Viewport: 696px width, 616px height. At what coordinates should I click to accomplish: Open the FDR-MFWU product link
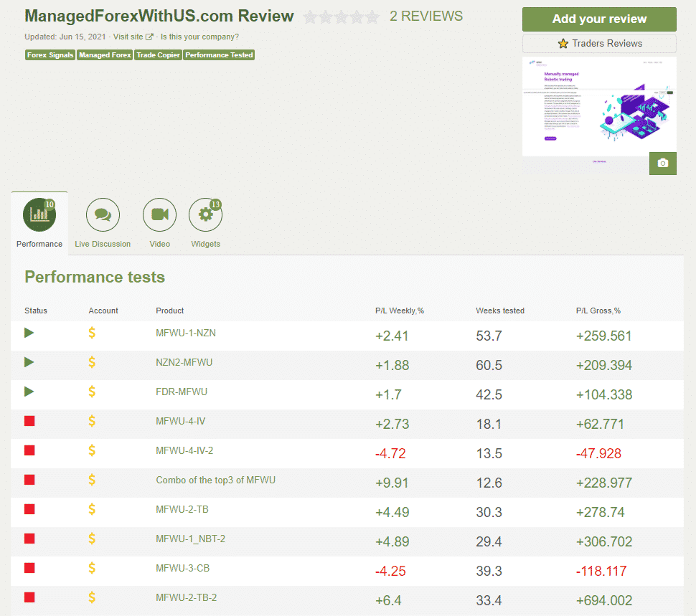[x=182, y=392]
